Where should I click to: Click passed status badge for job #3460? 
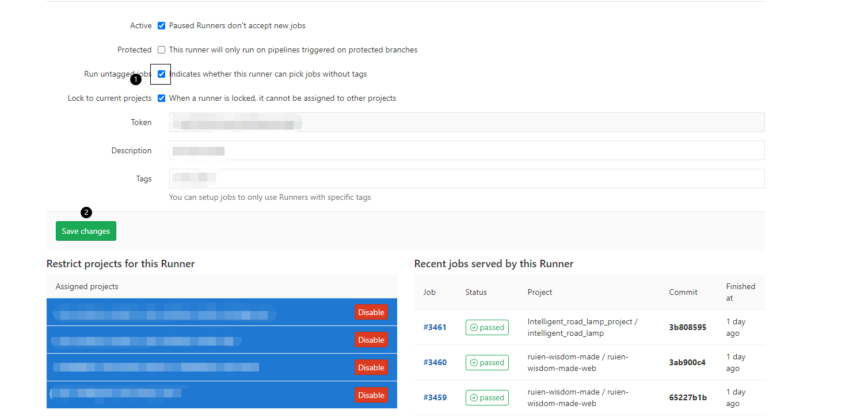(487, 362)
